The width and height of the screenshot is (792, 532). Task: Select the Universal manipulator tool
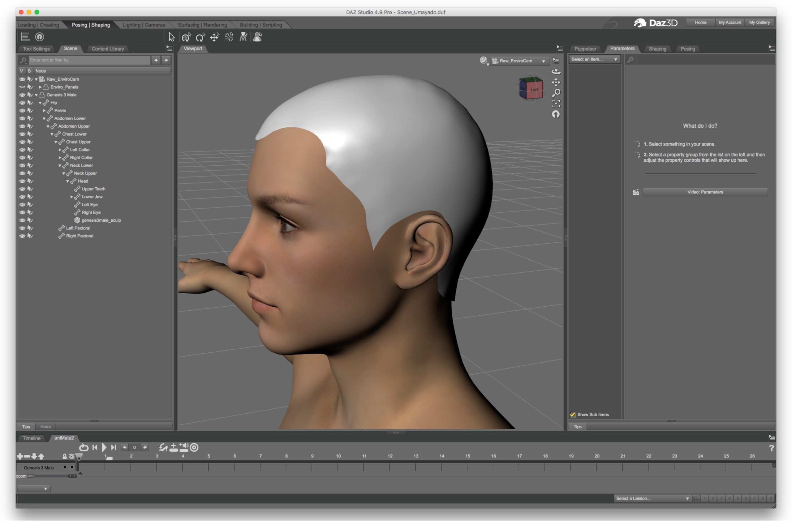186,37
